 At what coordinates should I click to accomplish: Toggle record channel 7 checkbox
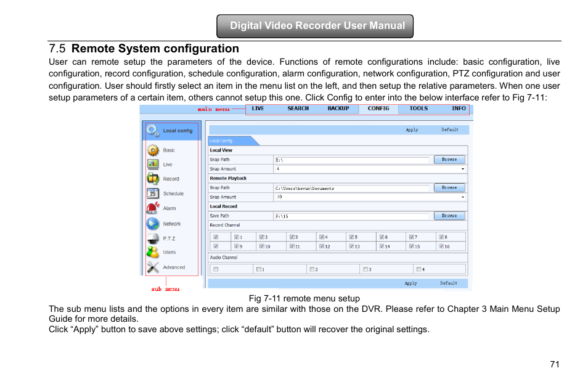click(411, 237)
